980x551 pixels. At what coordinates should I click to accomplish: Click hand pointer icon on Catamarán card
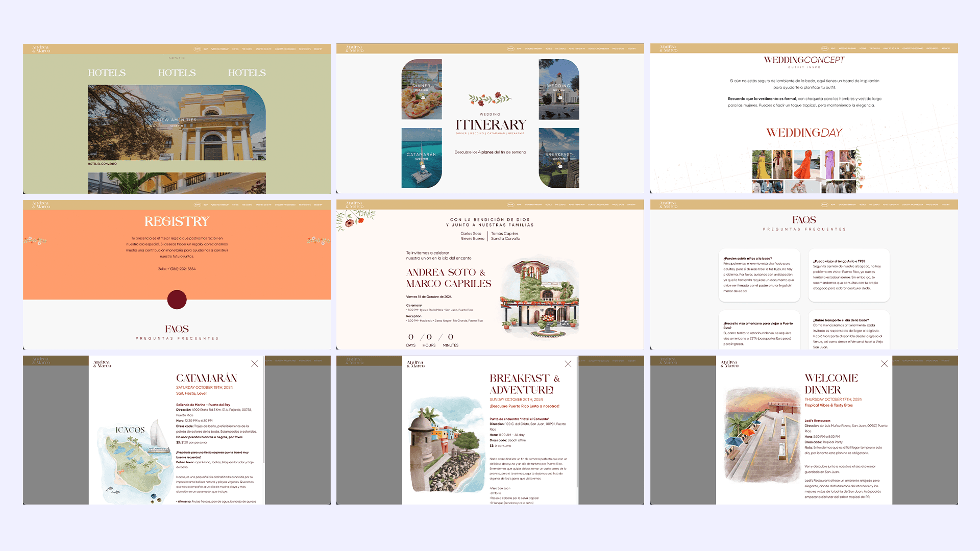pos(422,164)
